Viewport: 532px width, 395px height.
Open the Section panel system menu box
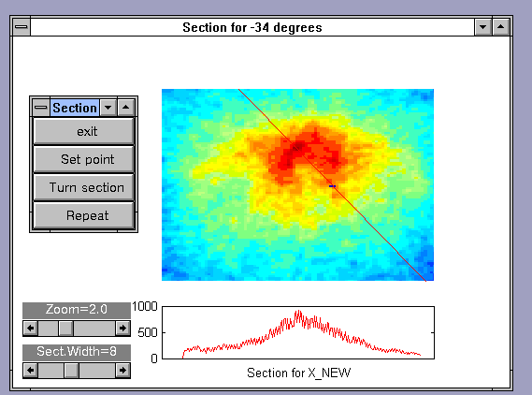click(x=41, y=108)
